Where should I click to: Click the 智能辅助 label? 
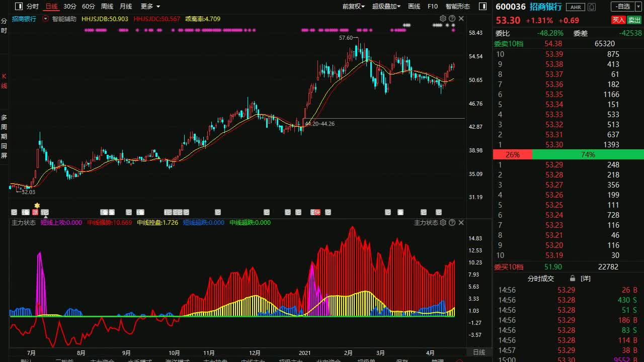[64, 19]
